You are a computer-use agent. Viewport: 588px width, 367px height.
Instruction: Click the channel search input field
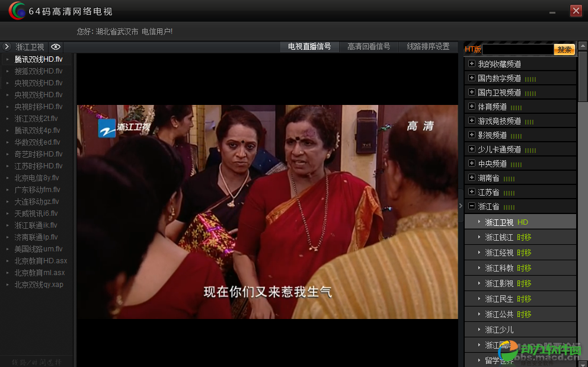point(517,50)
